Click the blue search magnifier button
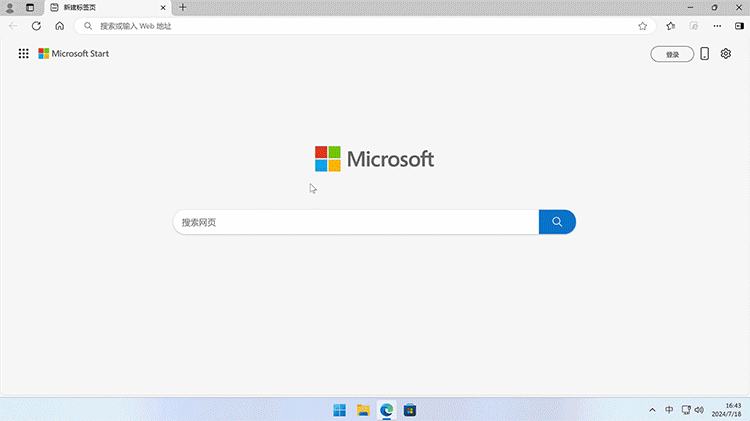Viewport: 750px width, 421px height. coord(557,222)
